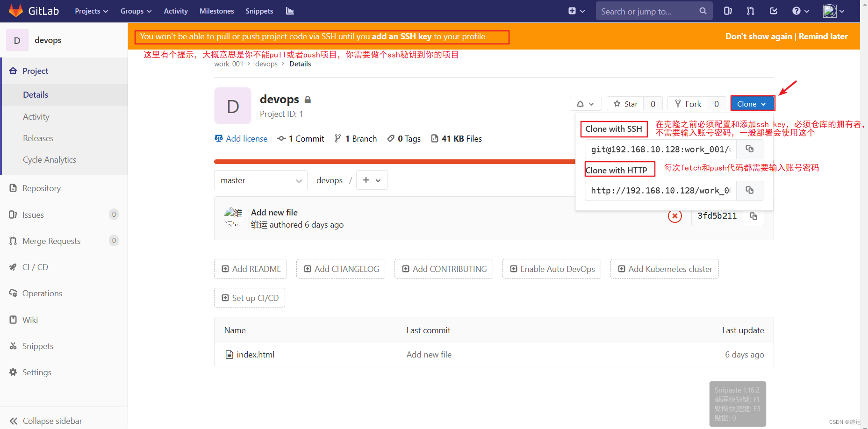Open Operations in the sidebar
Image resolution: width=868 pixels, height=429 pixels.
point(42,293)
